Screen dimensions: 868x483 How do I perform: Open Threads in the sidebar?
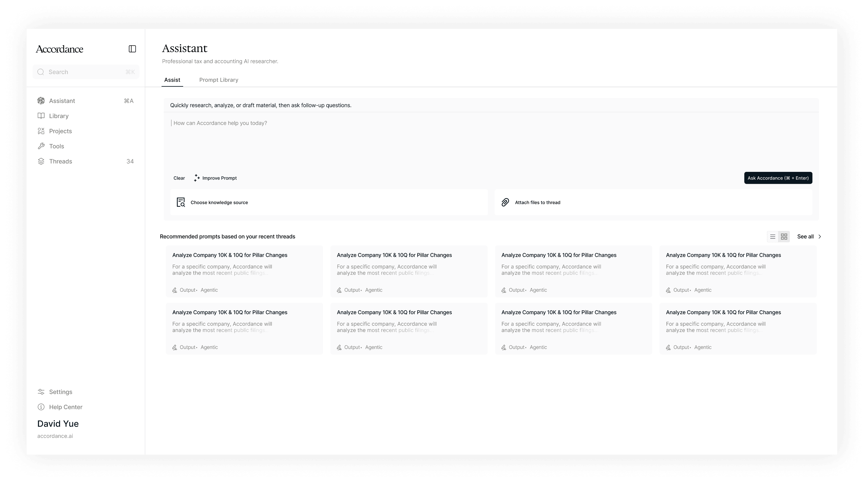85,161
